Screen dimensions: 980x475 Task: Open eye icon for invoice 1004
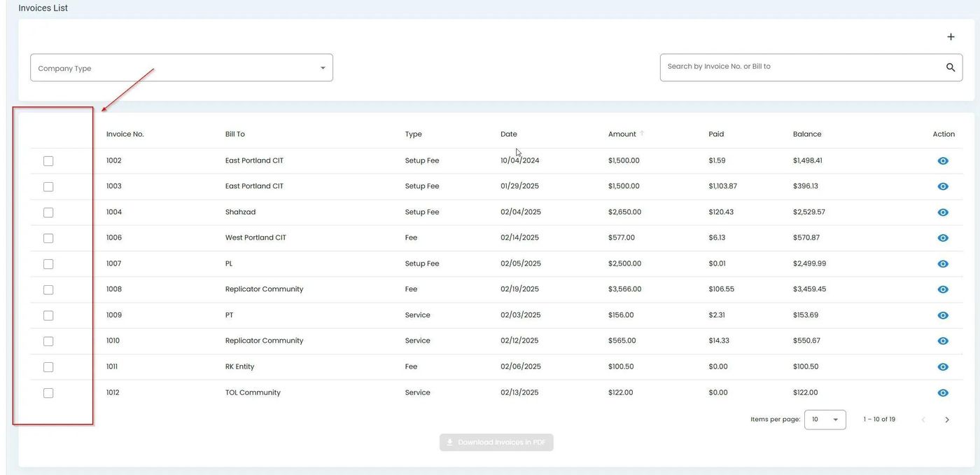tap(943, 212)
